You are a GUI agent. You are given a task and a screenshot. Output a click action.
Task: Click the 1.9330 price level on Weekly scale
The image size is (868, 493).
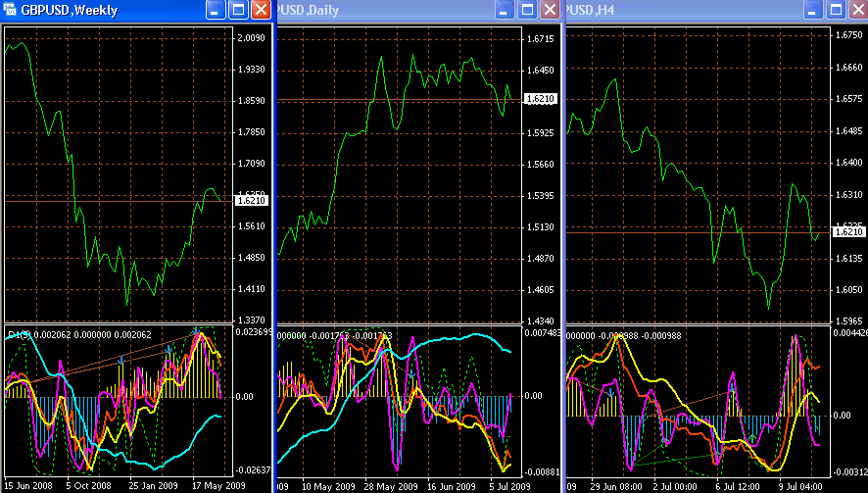(252, 70)
